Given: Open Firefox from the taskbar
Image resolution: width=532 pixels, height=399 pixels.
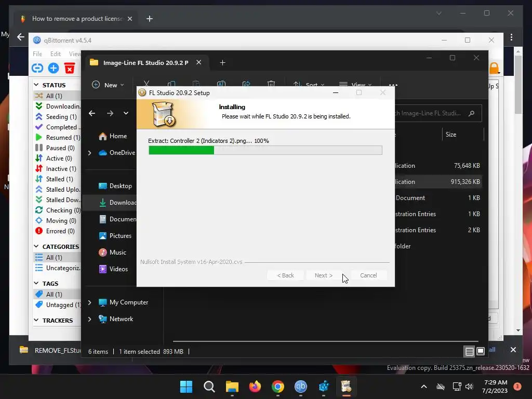Looking at the screenshot, I should 255,387.
